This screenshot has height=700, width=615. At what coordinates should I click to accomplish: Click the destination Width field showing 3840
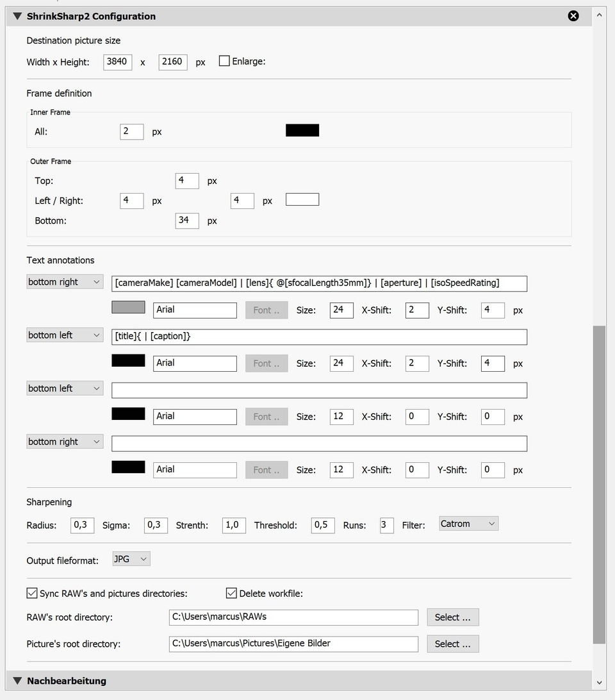[117, 62]
